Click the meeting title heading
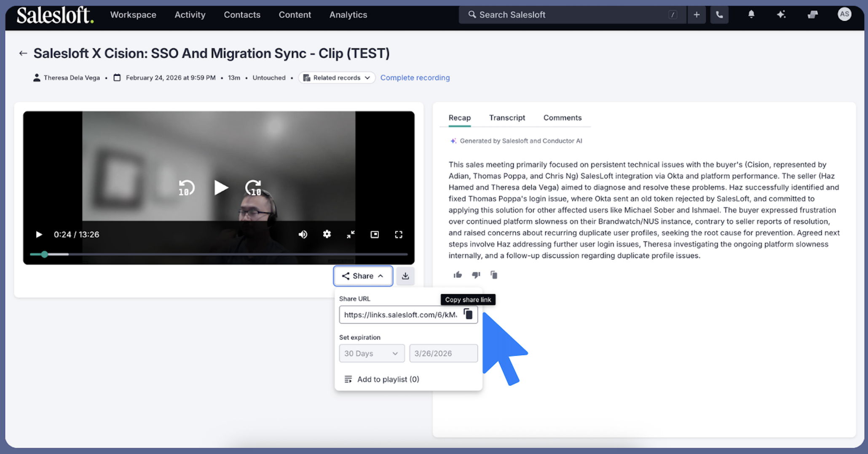Screen dimensions: 868x454 point(212,53)
